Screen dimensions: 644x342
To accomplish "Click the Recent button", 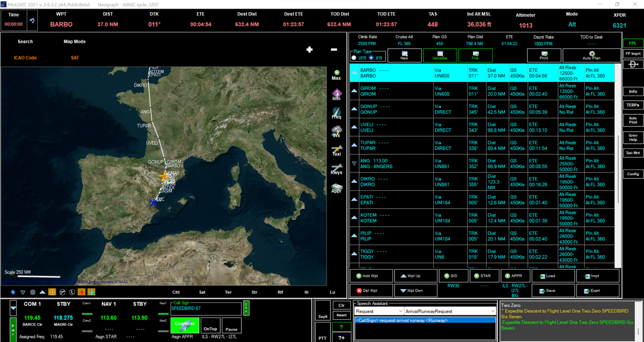I will tap(341, 315).
